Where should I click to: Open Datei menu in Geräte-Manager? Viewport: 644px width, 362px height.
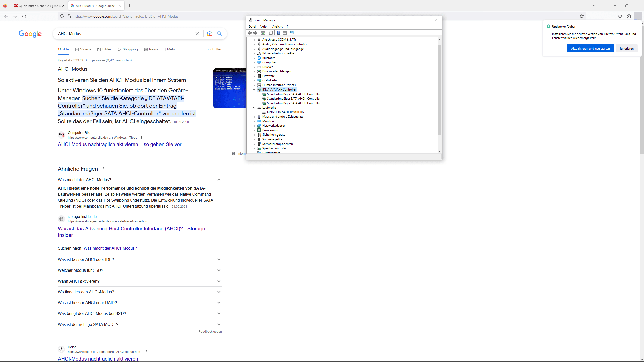tap(252, 27)
